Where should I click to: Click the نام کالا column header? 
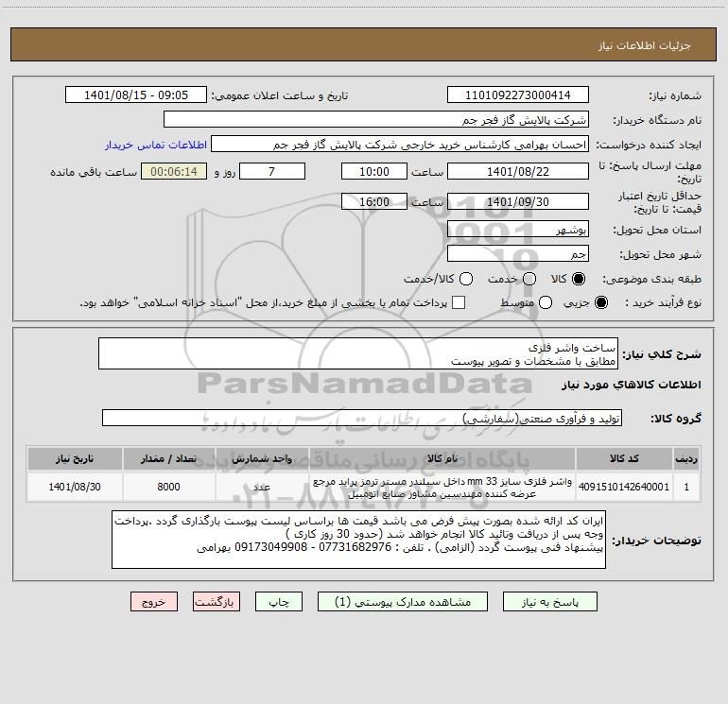pyautogui.click(x=442, y=458)
